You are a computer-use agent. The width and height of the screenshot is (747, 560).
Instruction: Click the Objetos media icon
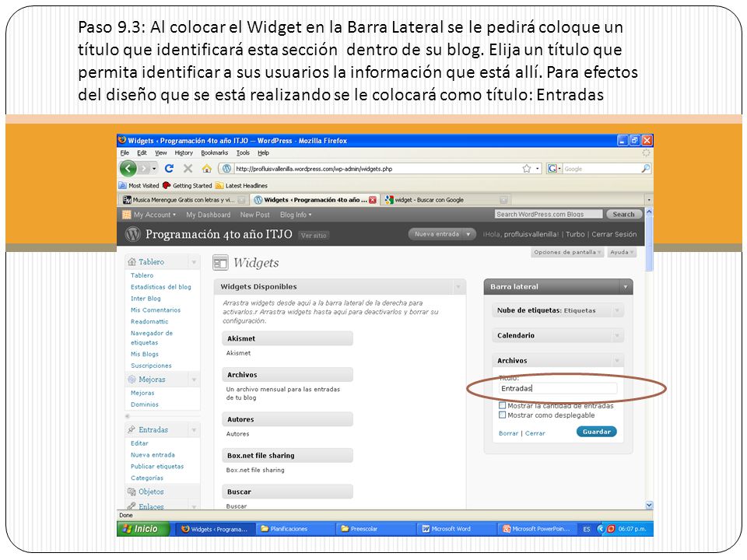point(132,492)
